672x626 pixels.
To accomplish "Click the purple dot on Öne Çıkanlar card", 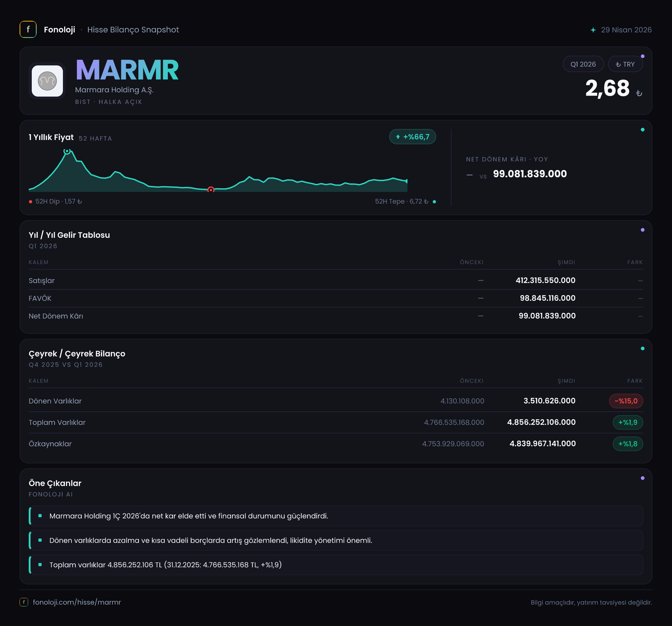I will click(643, 478).
